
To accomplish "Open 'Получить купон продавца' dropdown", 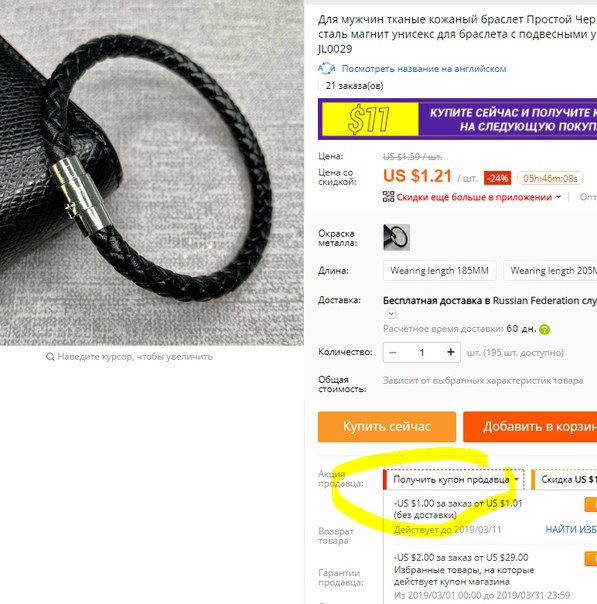I will (455, 480).
